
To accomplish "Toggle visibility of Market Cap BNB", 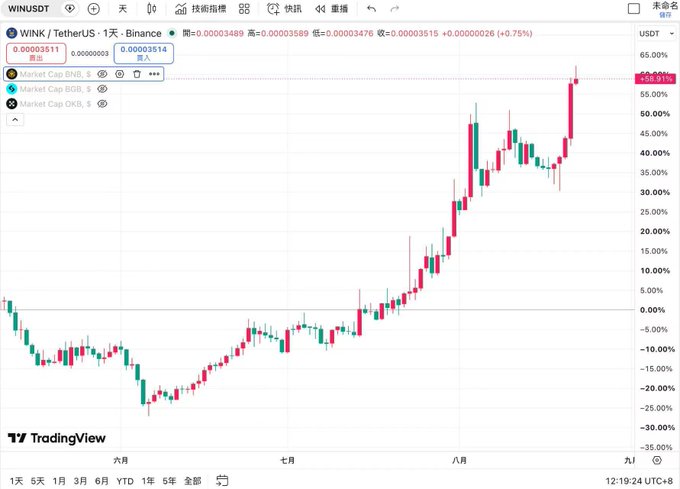I will [102, 74].
